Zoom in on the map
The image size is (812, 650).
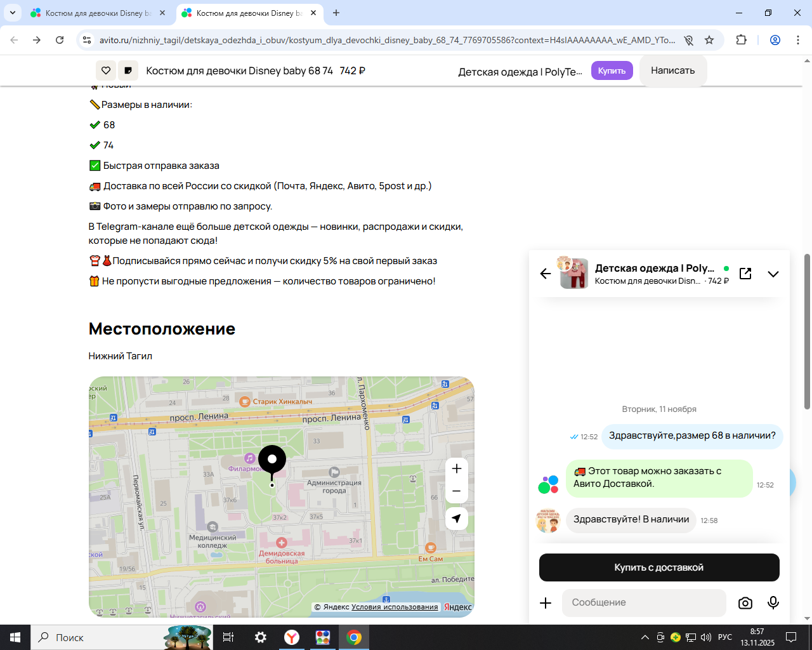pyautogui.click(x=456, y=469)
